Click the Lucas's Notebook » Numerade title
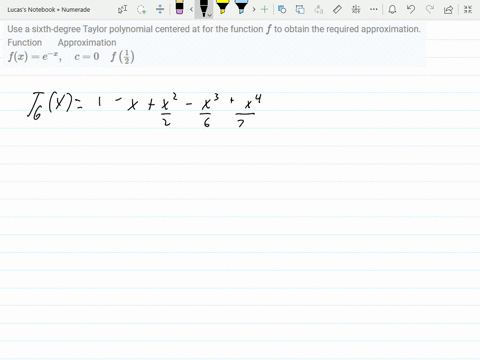 click(x=49, y=10)
